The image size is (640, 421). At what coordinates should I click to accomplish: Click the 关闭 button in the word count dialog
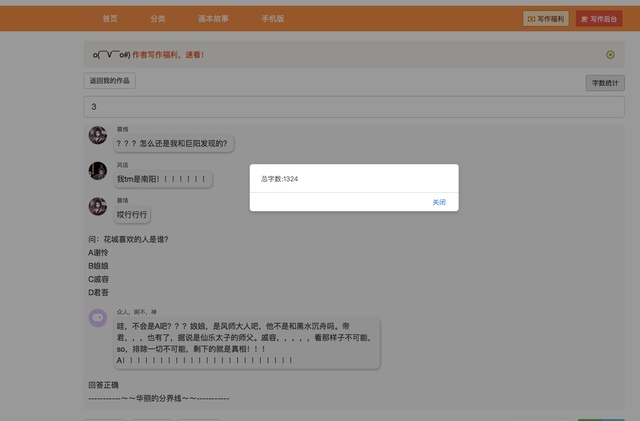click(438, 202)
